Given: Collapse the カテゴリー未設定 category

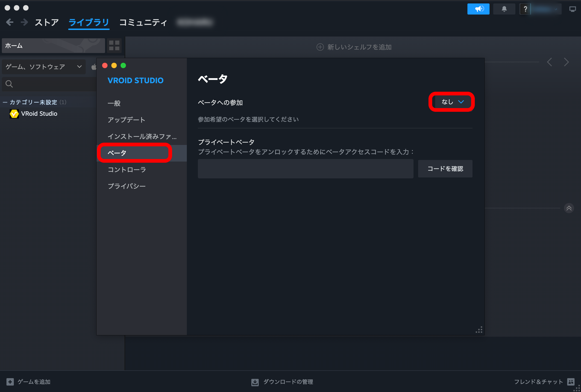Looking at the screenshot, I should coord(5,102).
